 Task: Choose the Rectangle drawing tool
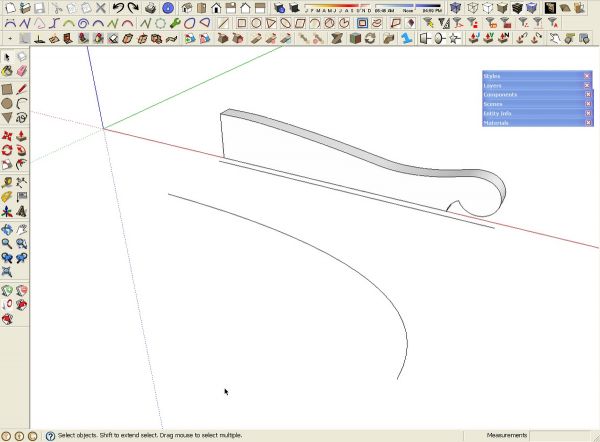7,90
